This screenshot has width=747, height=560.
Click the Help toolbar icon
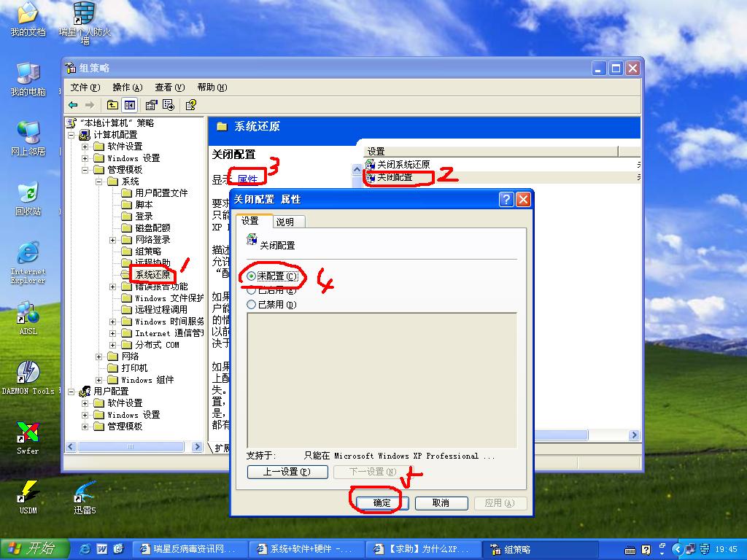[191, 105]
